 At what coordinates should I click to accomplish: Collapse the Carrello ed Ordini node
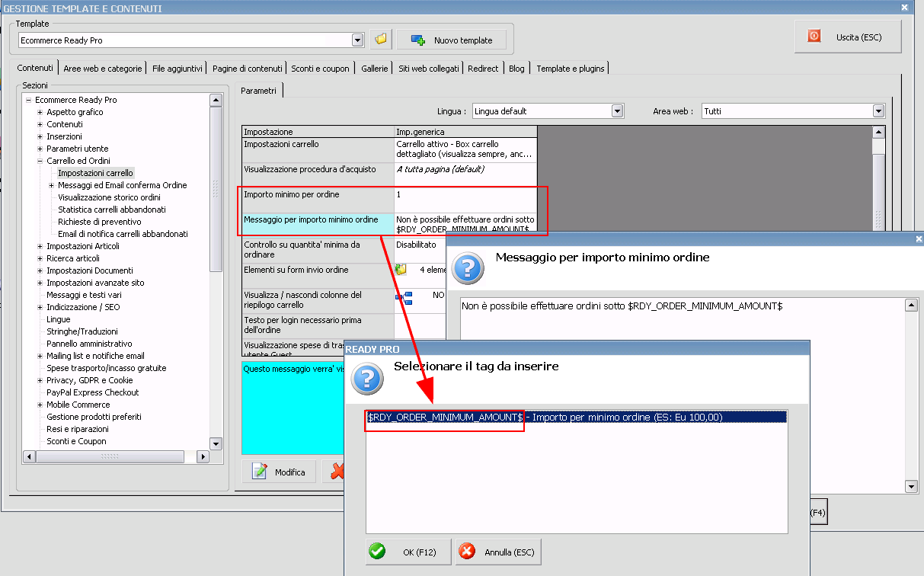[x=40, y=161]
